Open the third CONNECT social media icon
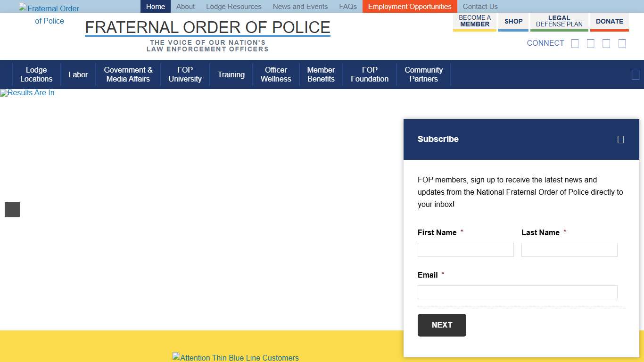 [606, 43]
